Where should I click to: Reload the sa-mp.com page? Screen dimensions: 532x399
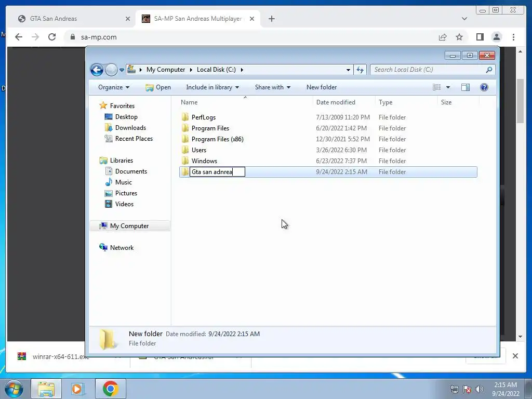[x=52, y=37]
